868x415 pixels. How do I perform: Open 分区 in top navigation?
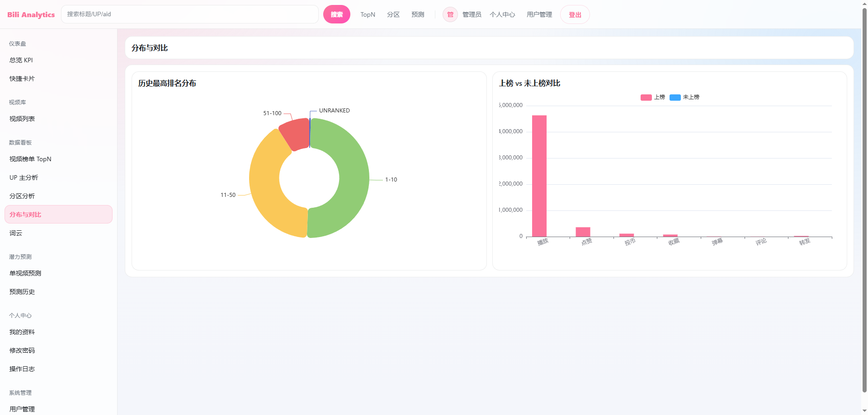(x=393, y=14)
